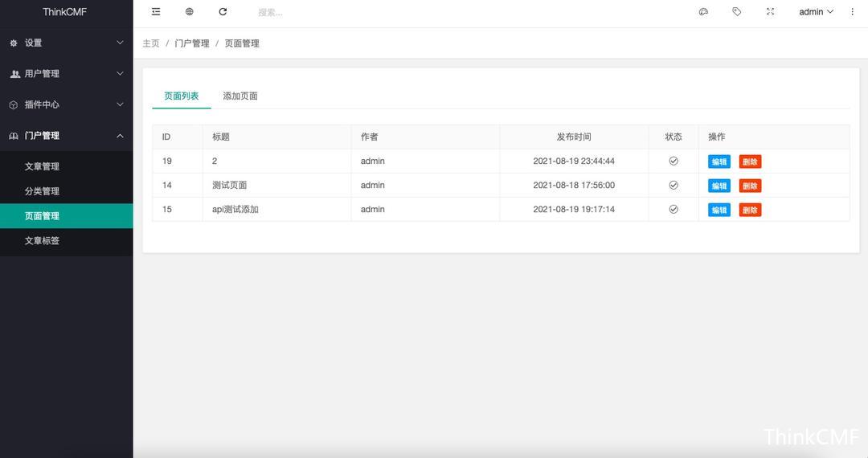Image resolution: width=868 pixels, height=458 pixels.
Task: Collapse the sidebar with the menu fold icon
Action: (x=156, y=12)
